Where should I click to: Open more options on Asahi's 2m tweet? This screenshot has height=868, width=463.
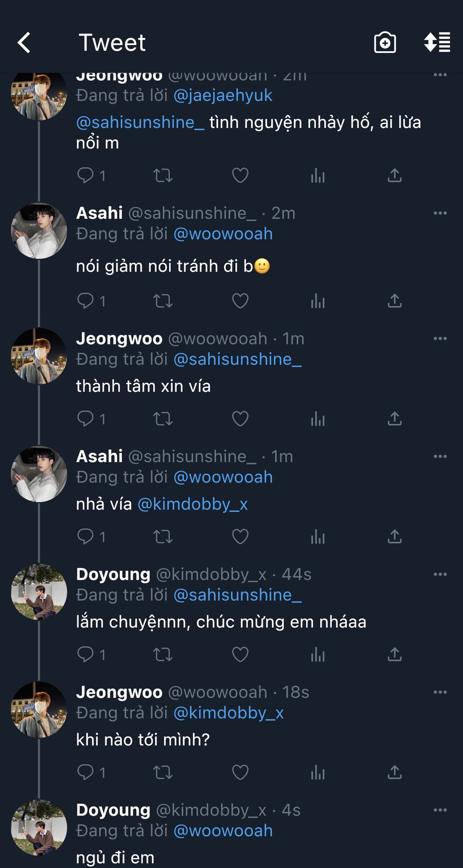tap(440, 213)
